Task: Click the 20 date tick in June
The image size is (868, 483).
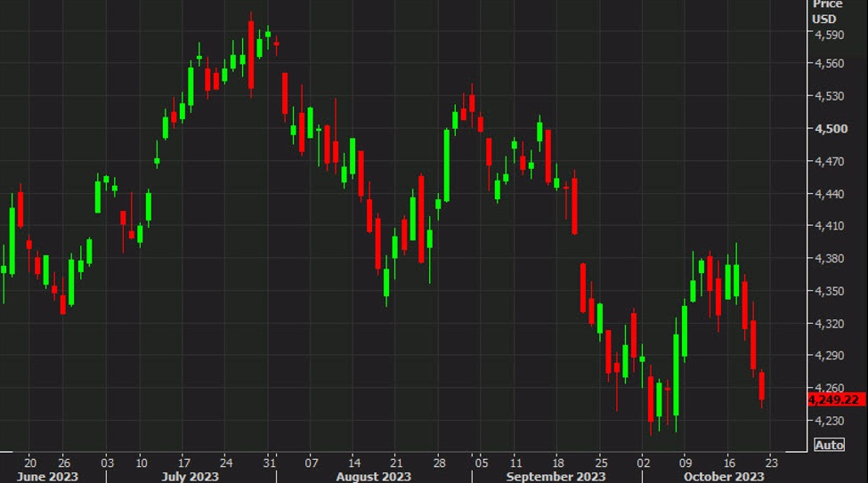Action: click(x=30, y=463)
